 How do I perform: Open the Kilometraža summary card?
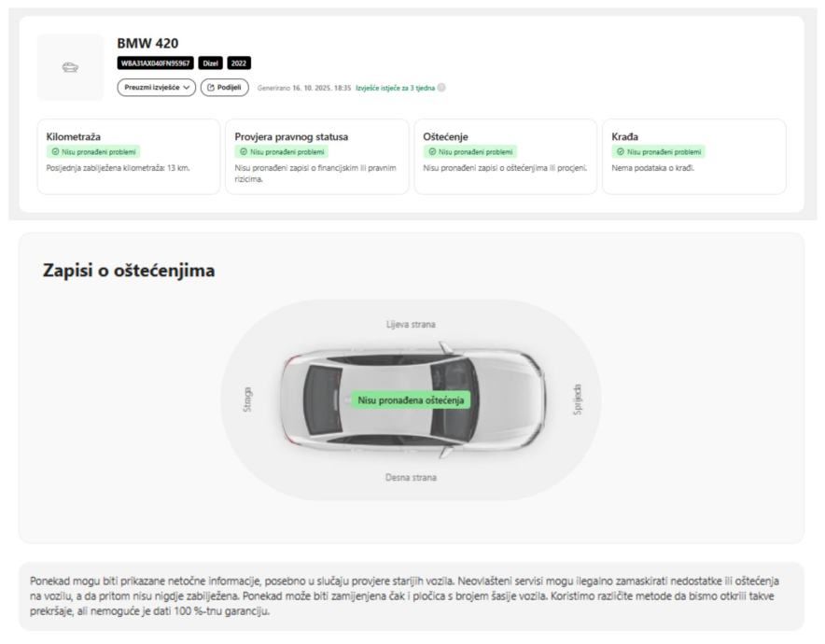(x=129, y=156)
